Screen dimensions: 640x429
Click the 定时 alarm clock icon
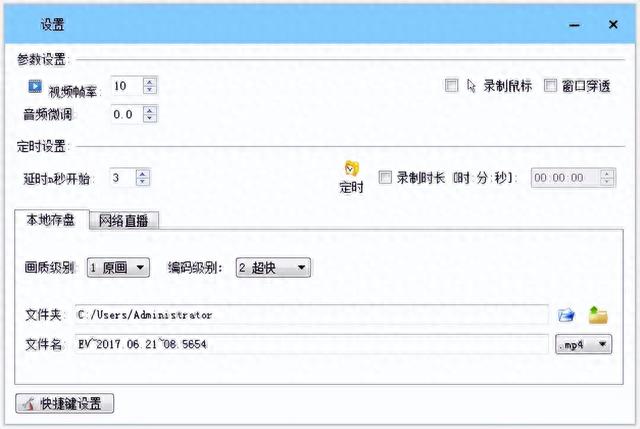tap(351, 169)
